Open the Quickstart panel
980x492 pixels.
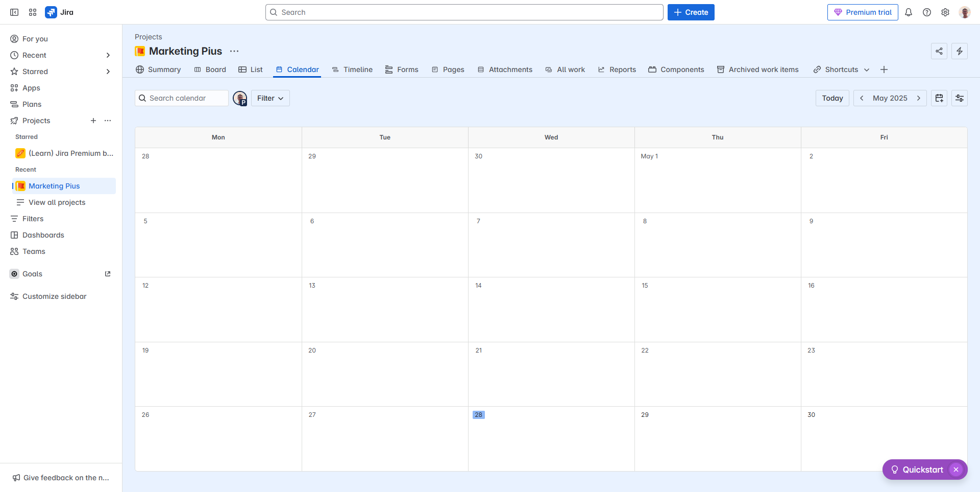917,470
